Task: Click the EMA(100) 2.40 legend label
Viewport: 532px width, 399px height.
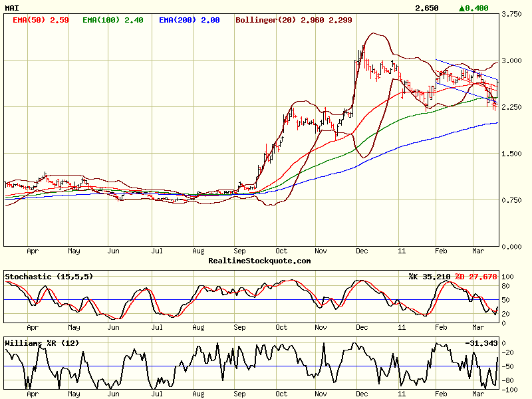Action: (x=113, y=20)
